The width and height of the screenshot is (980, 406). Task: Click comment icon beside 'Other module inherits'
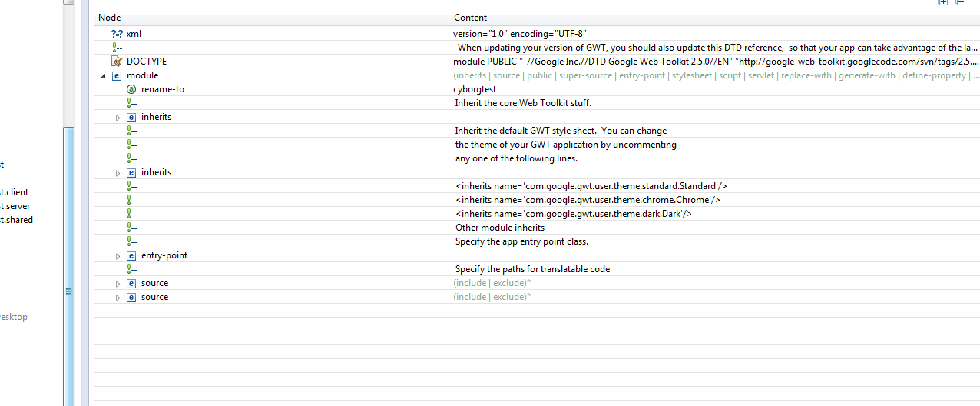pyautogui.click(x=131, y=228)
